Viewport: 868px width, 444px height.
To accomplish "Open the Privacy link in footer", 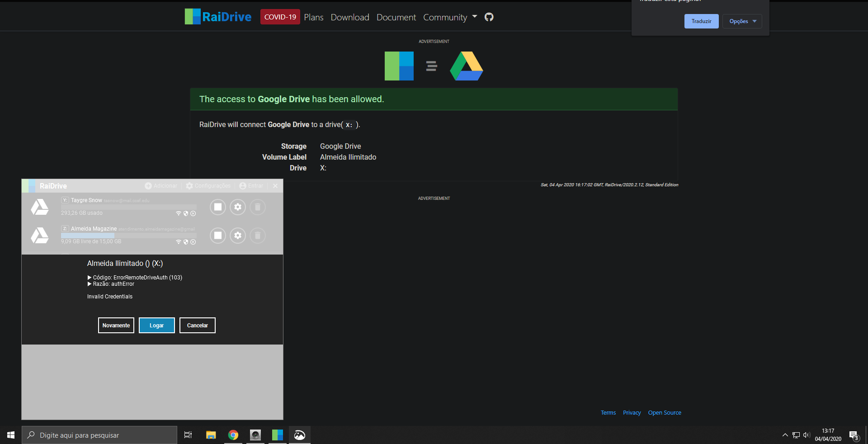I will pyautogui.click(x=632, y=413).
